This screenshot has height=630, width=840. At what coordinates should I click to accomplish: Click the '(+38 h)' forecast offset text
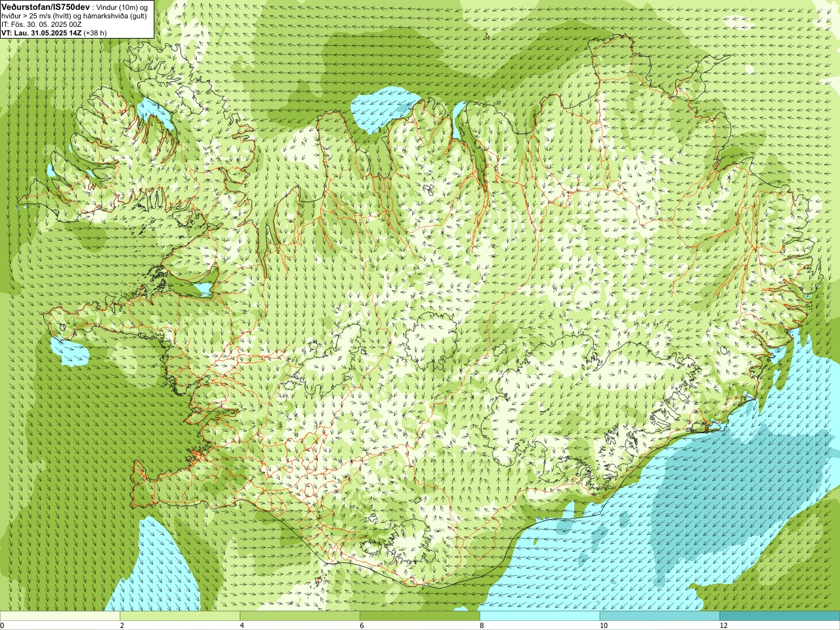click(x=95, y=32)
